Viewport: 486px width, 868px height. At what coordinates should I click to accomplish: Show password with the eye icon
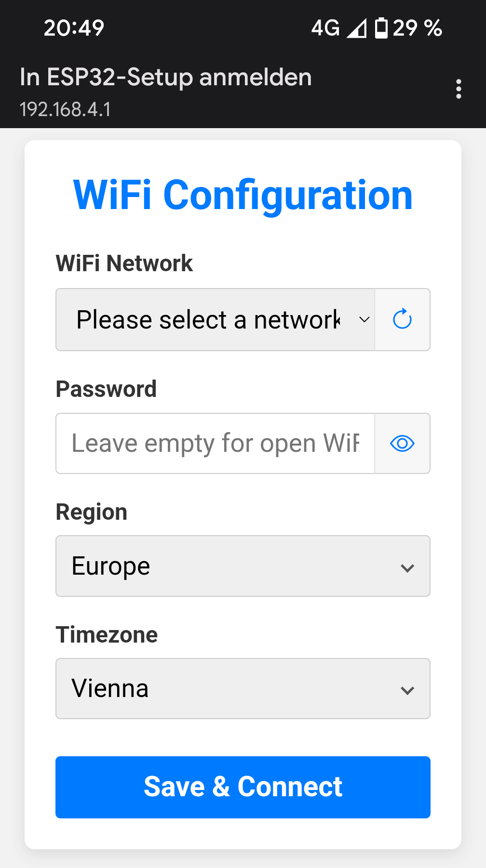[402, 443]
